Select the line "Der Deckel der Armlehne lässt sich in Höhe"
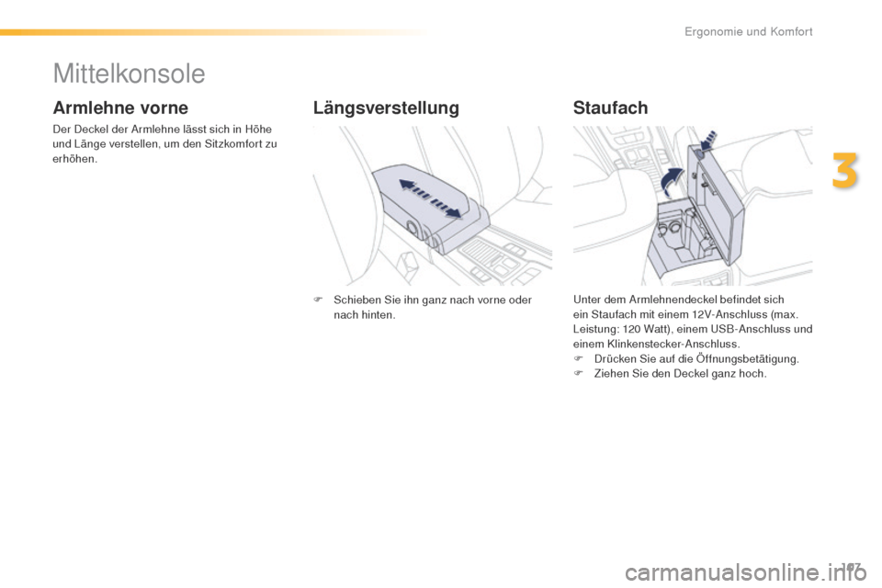The image size is (882, 588). tap(162, 129)
